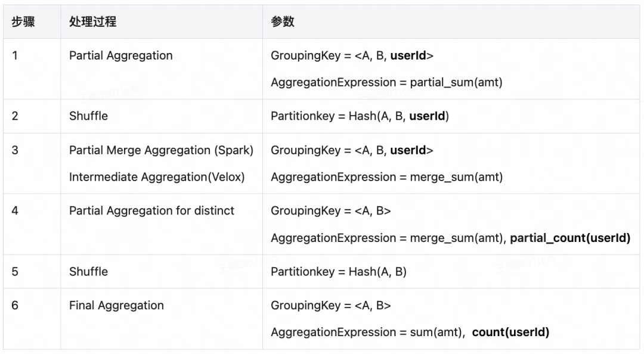
Task: Click Partitionkey = Hash(A, B) text
Action: tap(339, 271)
